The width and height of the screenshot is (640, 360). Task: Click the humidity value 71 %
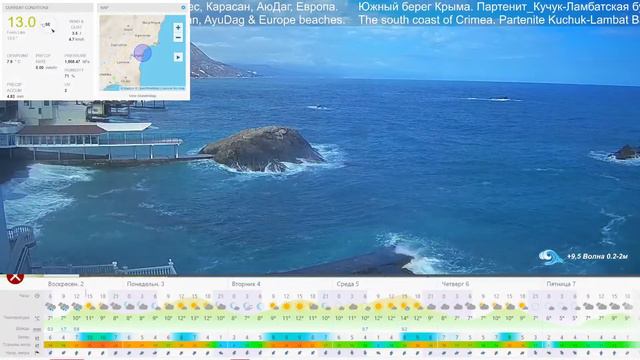coord(69,76)
